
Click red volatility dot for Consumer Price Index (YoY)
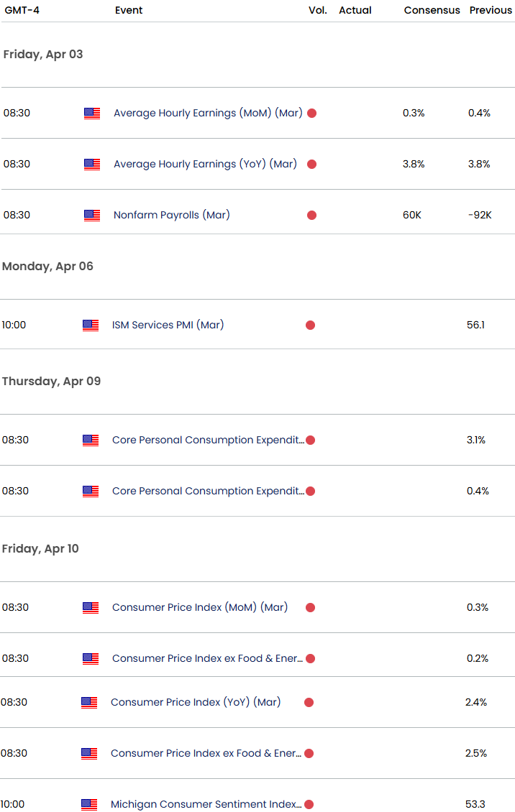point(309,702)
